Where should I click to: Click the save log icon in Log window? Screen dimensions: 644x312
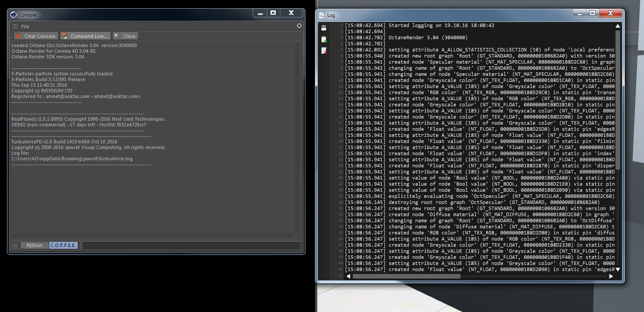[324, 28]
